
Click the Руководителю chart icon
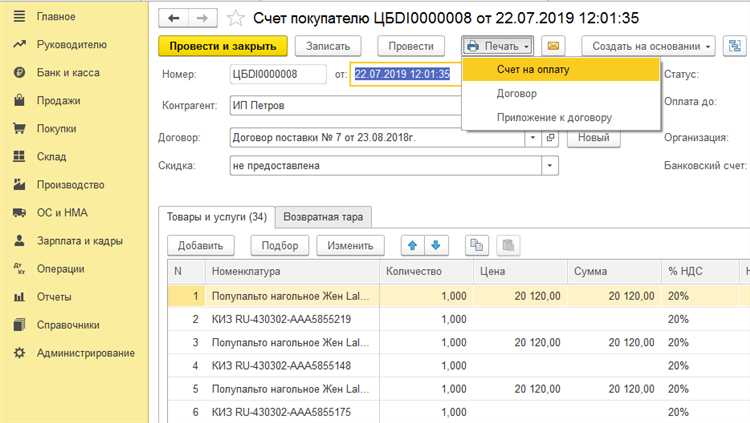(19, 45)
